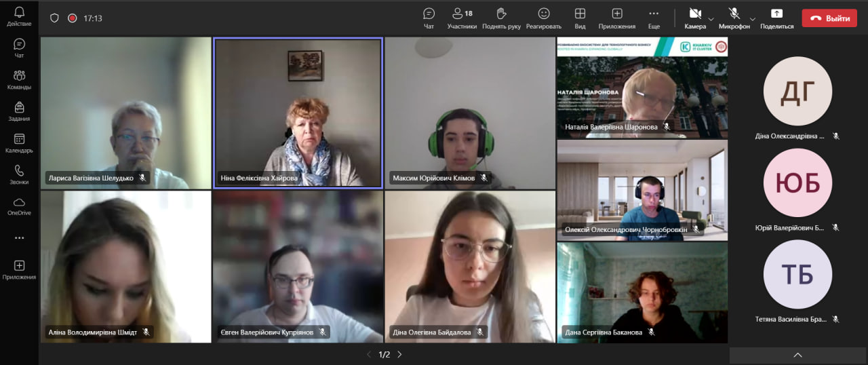This screenshot has height=365, width=868.
Task: Go to previous page of video grid
Action: click(x=369, y=354)
